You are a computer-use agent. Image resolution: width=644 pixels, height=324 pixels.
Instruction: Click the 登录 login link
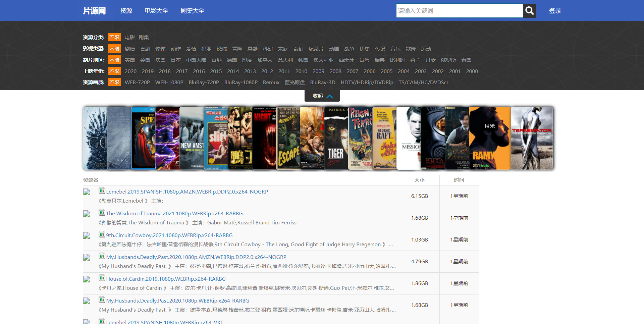pyautogui.click(x=555, y=11)
